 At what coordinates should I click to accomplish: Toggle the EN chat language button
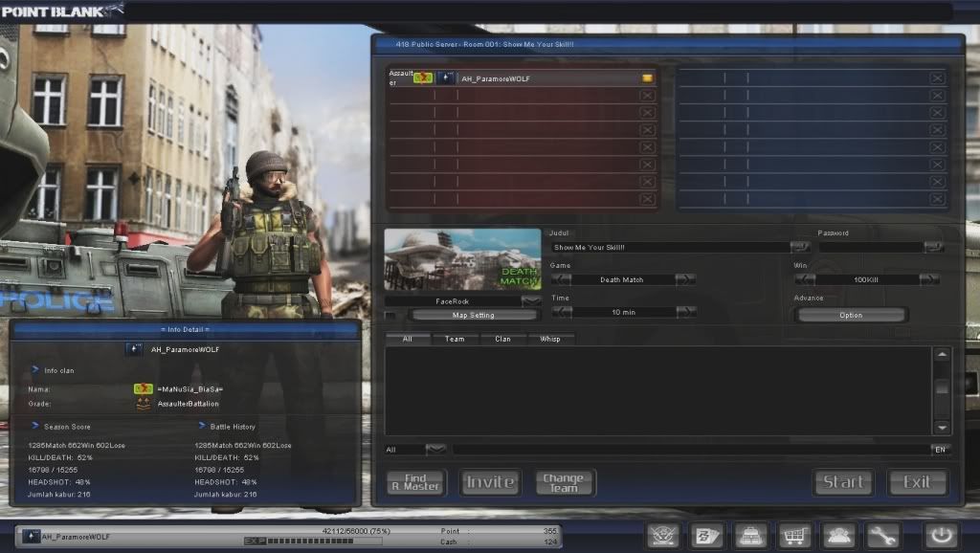click(940, 450)
